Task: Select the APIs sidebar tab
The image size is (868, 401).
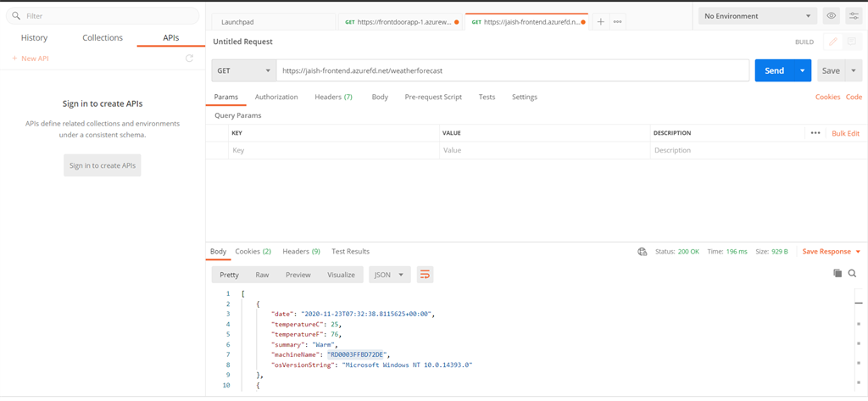Action: (170, 38)
